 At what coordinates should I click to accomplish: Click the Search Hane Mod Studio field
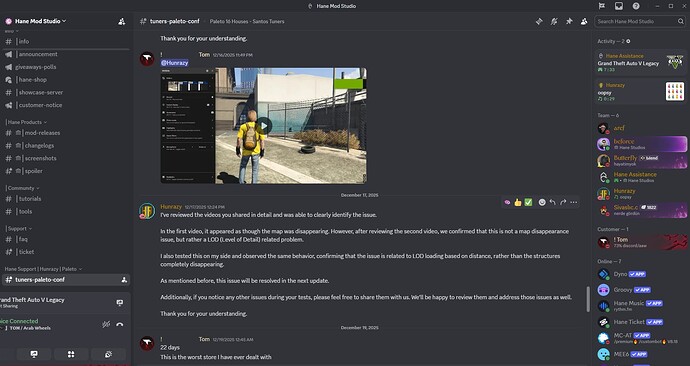tap(640, 21)
